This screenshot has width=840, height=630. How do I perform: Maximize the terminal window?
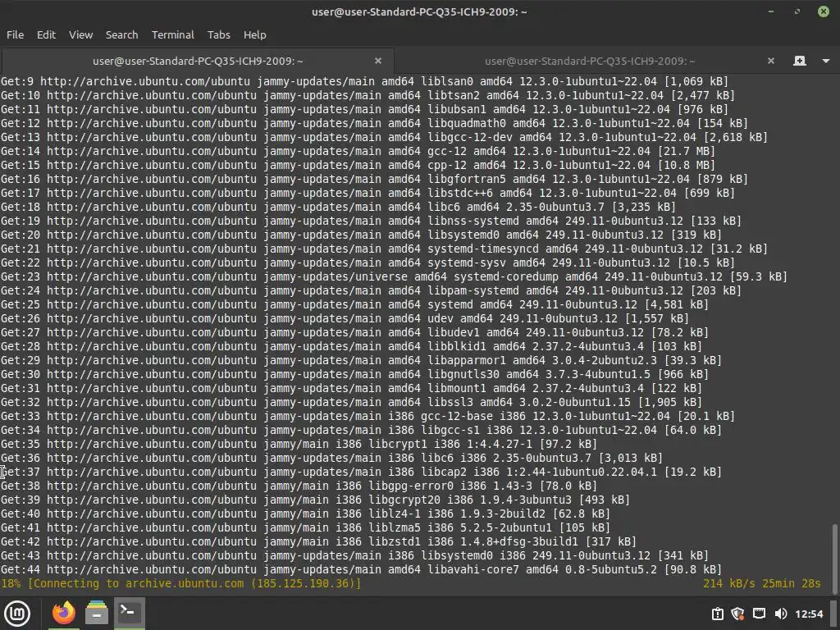pyautogui.click(x=797, y=11)
